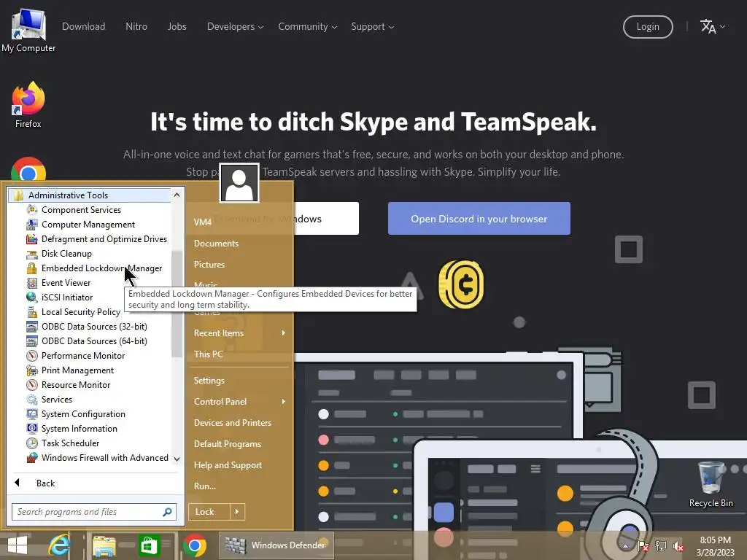
Task: Expand the Community dropdown on Discord site
Action: pyautogui.click(x=308, y=27)
